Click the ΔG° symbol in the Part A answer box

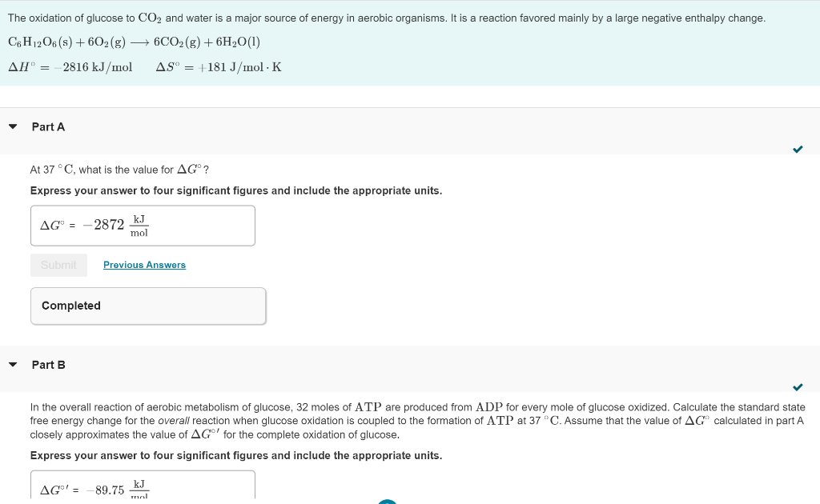click(50, 226)
